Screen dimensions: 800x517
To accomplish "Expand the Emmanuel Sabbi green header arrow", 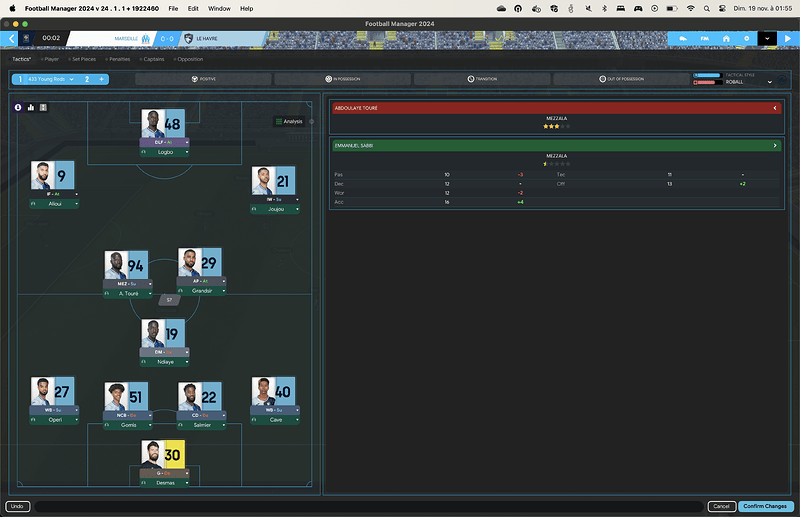I will tap(774, 145).
